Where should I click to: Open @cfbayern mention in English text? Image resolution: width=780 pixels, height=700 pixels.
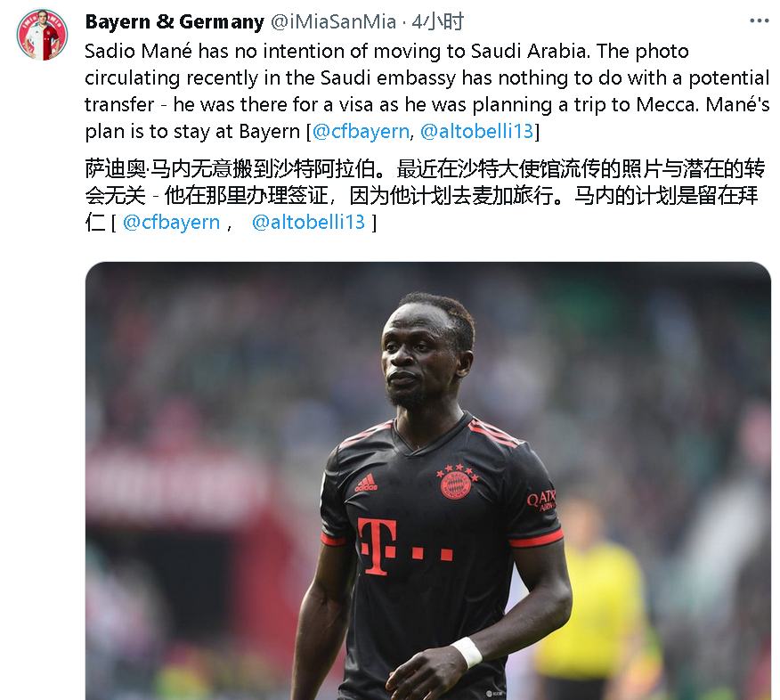tap(362, 131)
